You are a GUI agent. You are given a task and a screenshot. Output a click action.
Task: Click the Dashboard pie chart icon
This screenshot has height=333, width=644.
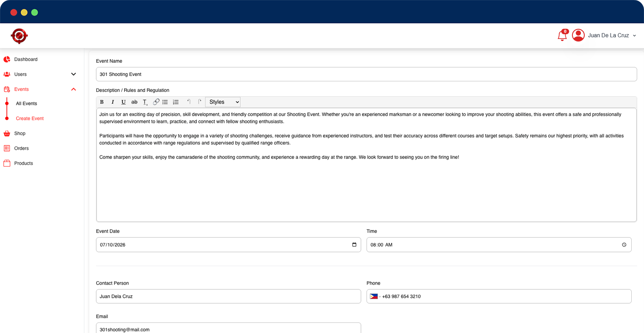pos(7,59)
